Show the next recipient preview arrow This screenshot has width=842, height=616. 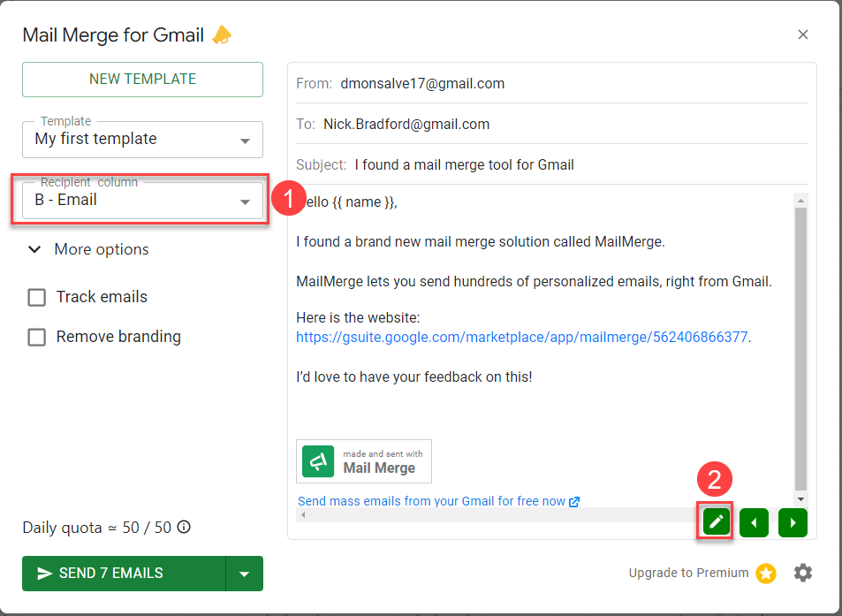click(793, 522)
